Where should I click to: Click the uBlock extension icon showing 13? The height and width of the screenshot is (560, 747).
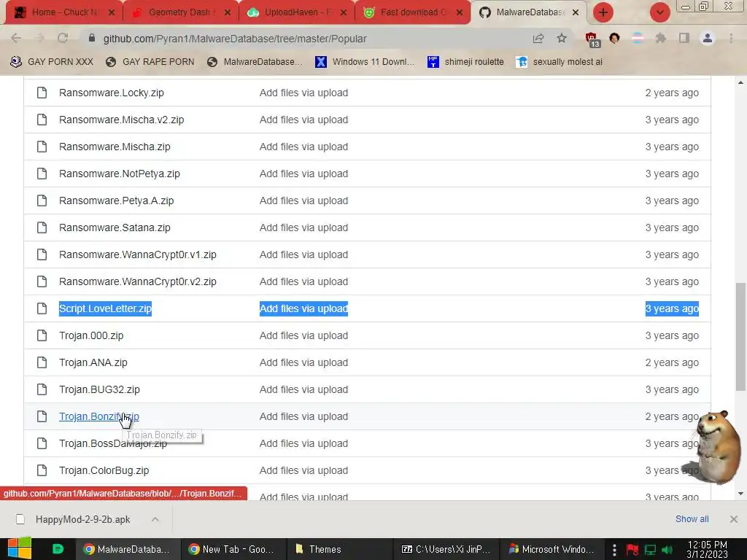click(x=592, y=39)
